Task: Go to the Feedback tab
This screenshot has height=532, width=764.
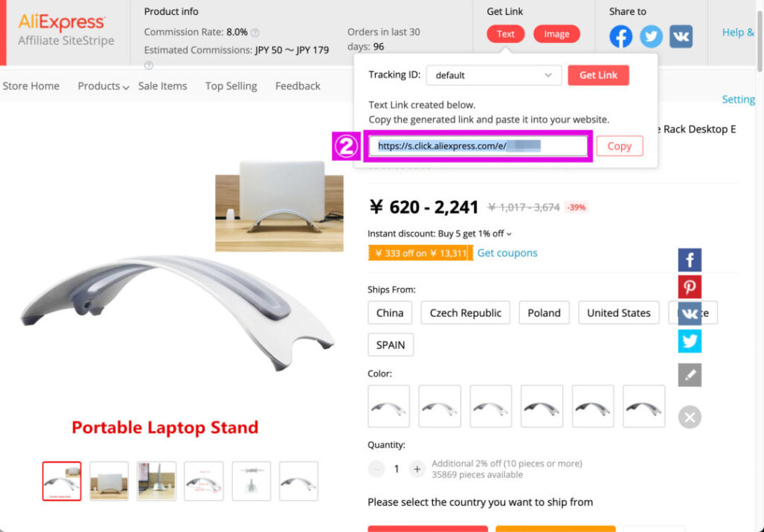Action: [298, 86]
